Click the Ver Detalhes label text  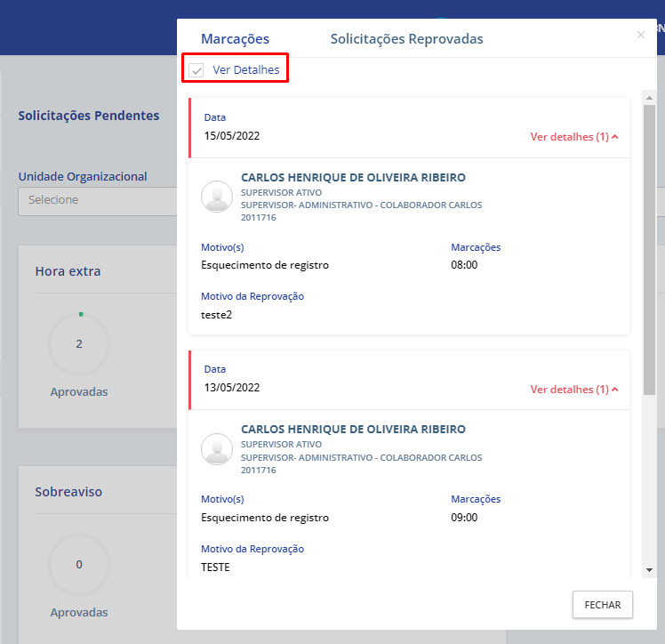click(x=245, y=70)
